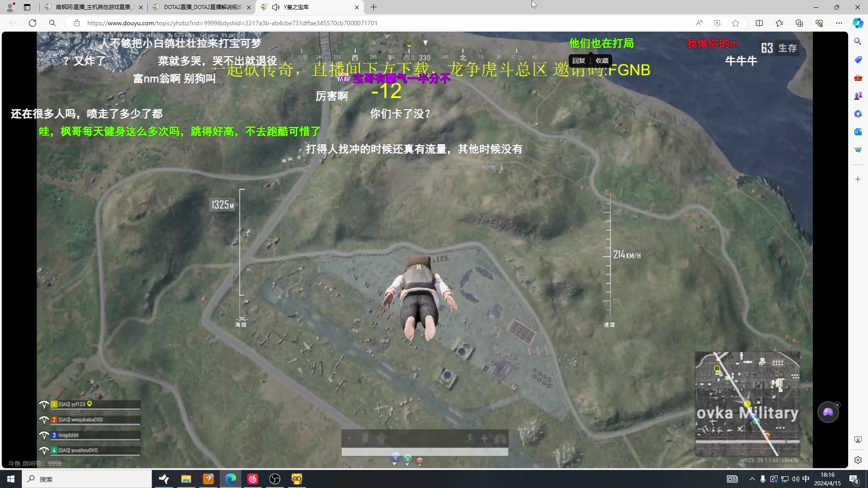Open Microsoft Edge on the taskbar

(x=231, y=479)
